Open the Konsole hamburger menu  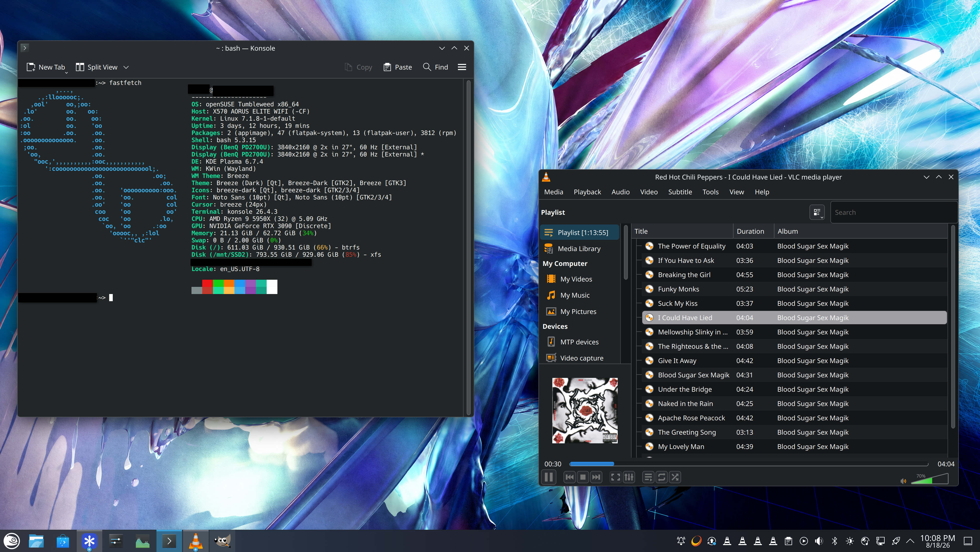coord(462,67)
